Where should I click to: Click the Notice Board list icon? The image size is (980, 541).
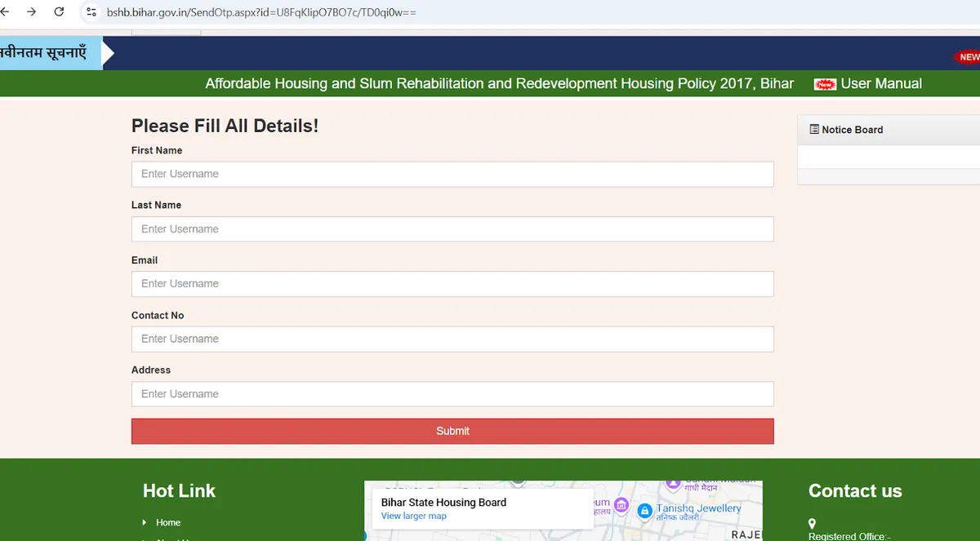click(x=814, y=130)
